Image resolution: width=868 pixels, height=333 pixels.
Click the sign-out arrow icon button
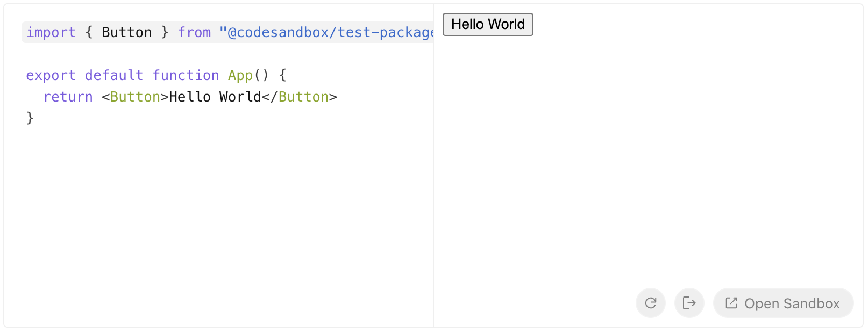[x=689, y=303]
